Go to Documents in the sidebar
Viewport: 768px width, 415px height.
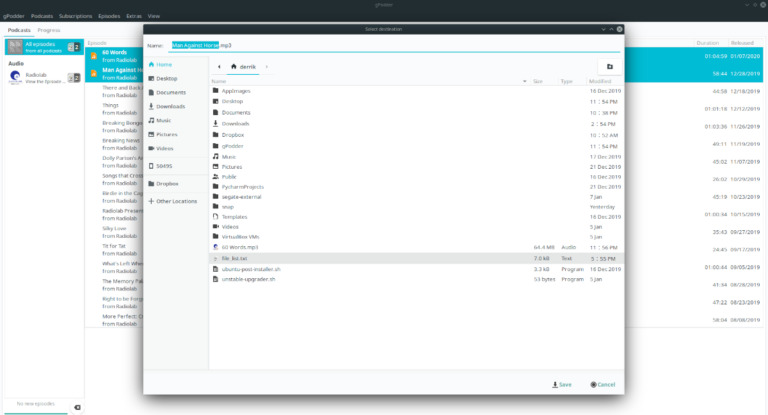pyautogui.click(x=170, y=92)
